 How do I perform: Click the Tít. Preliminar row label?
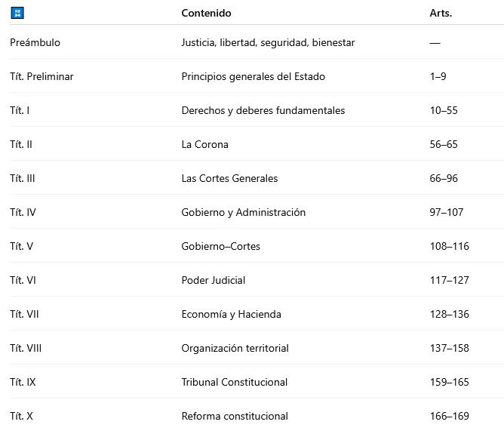41,76
